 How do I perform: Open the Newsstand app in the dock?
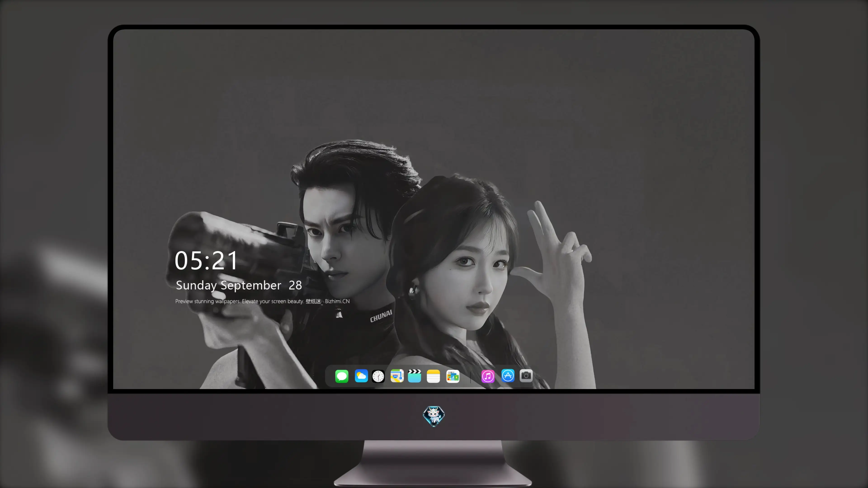click(x=453, y=376)
